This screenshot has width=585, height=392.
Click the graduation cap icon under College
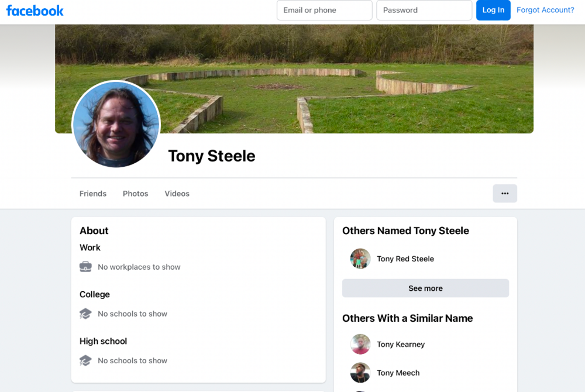tap(85, 314)
